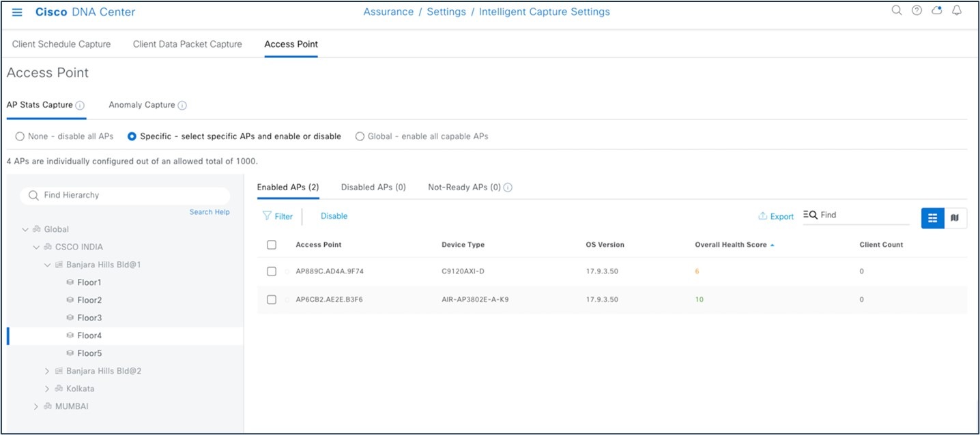
Task: Expand the MUMBAI hierarchy node
Action: pos(35,406)
